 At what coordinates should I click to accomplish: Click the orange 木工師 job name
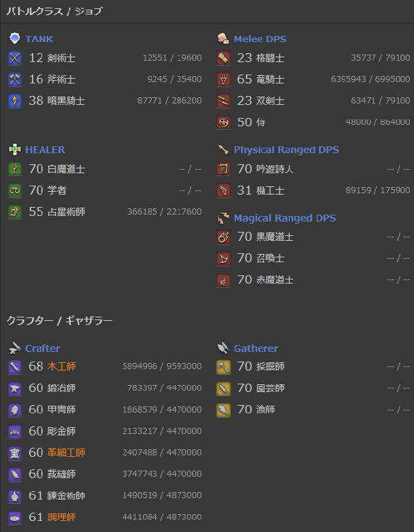(x=61, y=366)
